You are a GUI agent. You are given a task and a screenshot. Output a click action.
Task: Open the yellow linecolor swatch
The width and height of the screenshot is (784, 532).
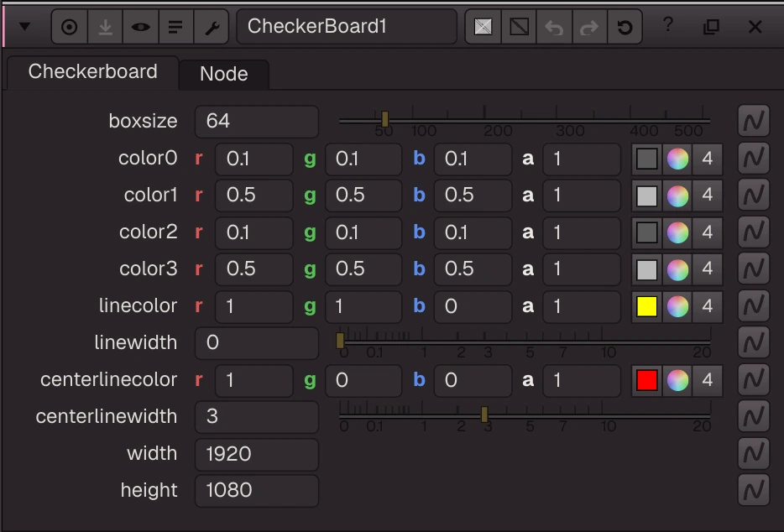click(x=647, y=306)
